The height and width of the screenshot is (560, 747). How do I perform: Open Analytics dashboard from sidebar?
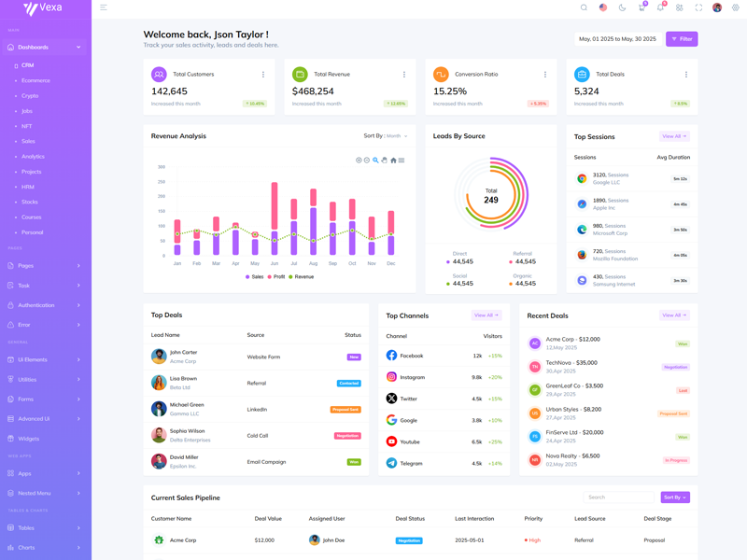(x=33, y=157)
